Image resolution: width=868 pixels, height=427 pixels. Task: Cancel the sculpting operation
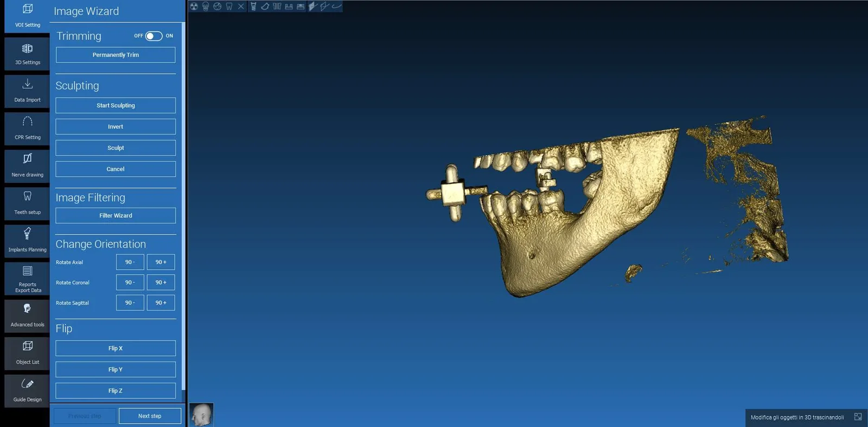point(116,169)
